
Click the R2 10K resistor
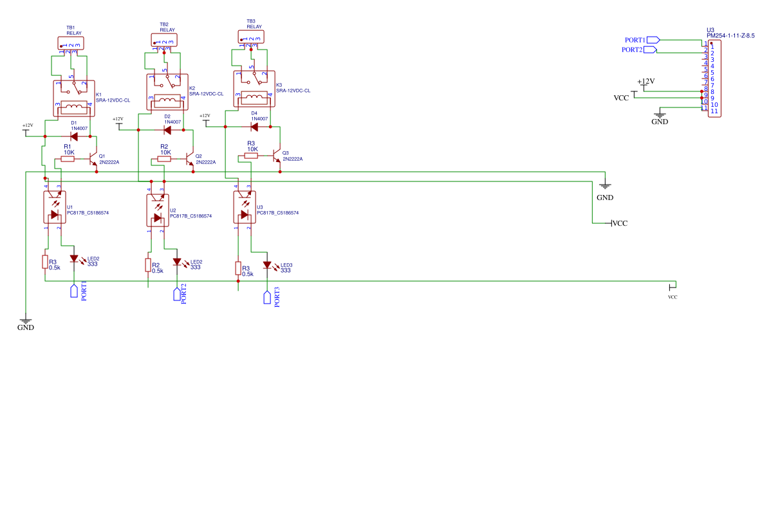[x=164, y=158]
